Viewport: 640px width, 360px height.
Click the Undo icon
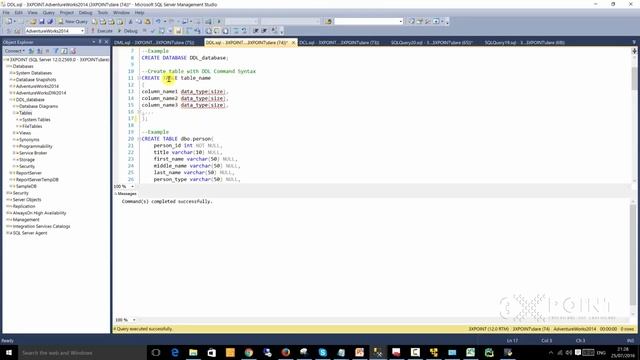pyautogui.click(x=158, y=21)
